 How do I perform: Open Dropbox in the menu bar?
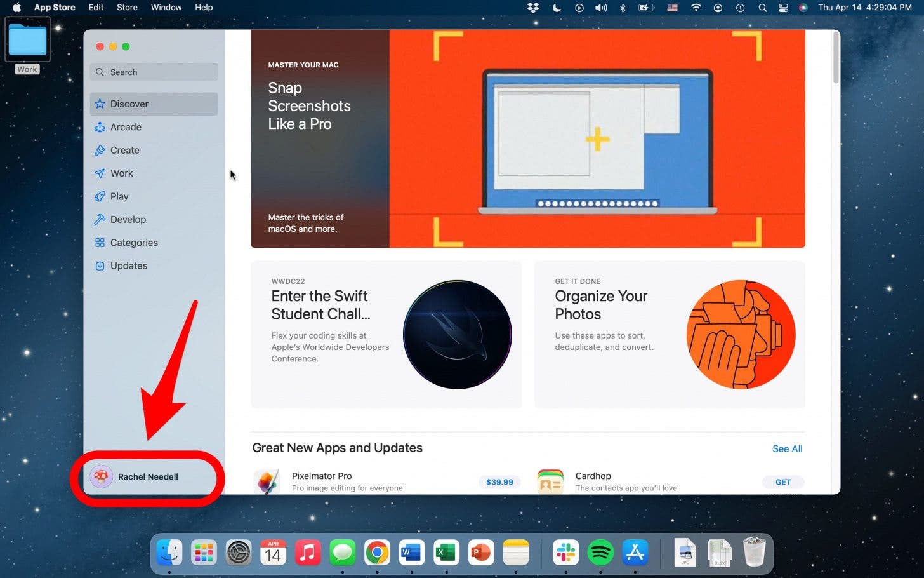click(533, 8)
